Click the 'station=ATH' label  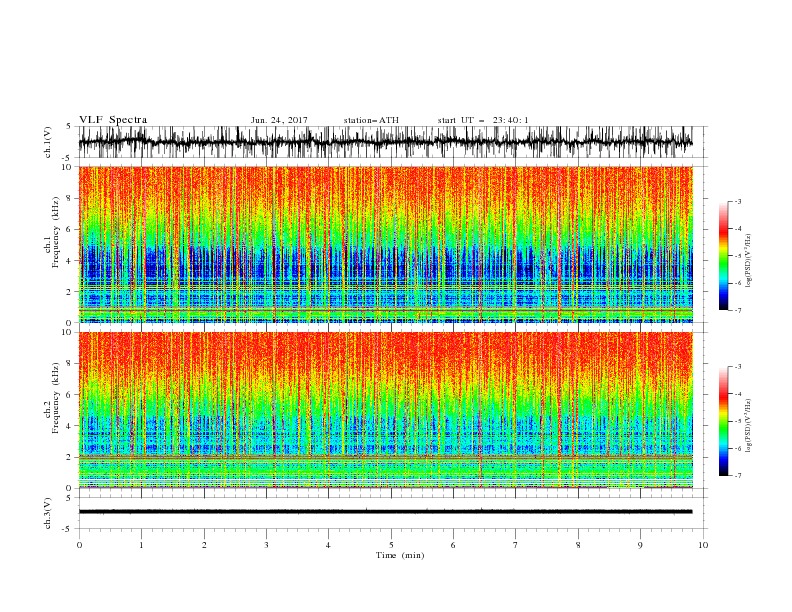pyautogui.click(x=371, y=120)
